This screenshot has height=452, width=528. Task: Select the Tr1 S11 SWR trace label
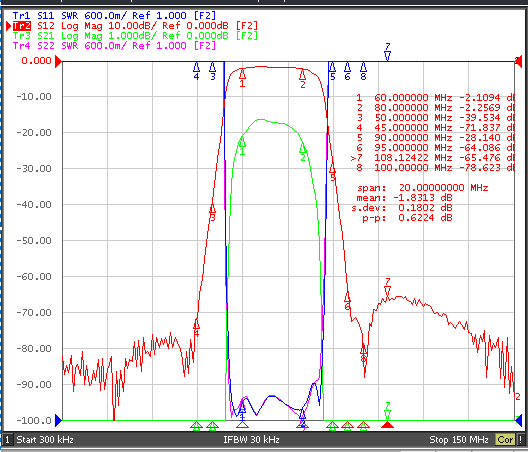114,16
